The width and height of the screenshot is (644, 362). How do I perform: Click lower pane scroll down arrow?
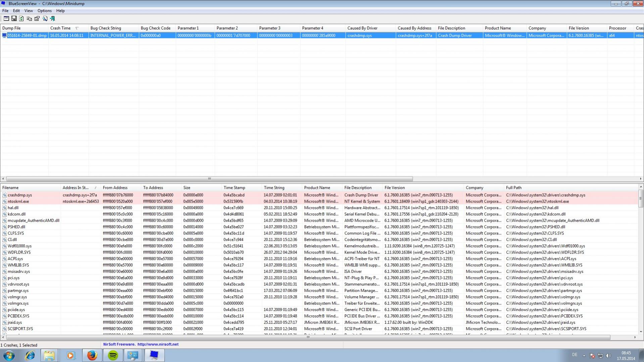point(641,332)
